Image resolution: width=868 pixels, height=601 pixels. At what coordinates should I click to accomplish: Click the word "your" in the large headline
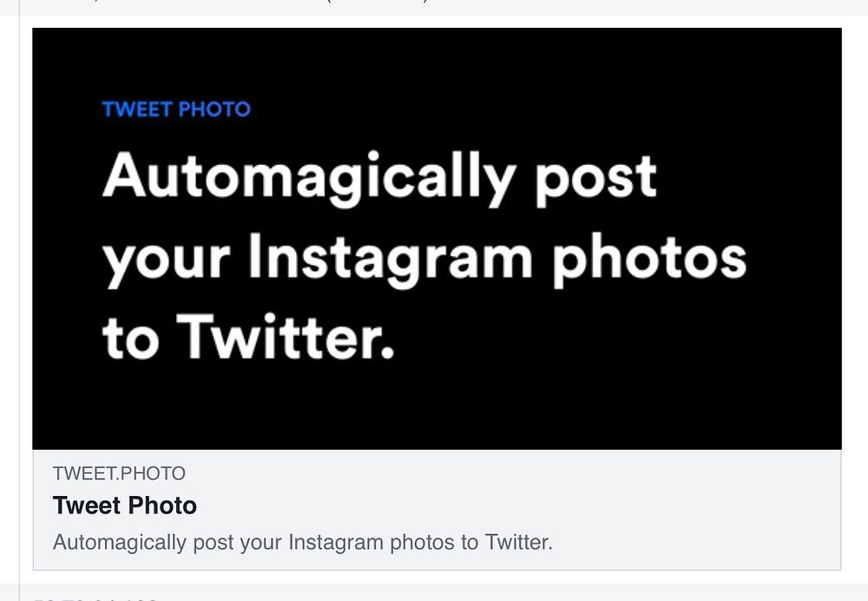point(167,261)
